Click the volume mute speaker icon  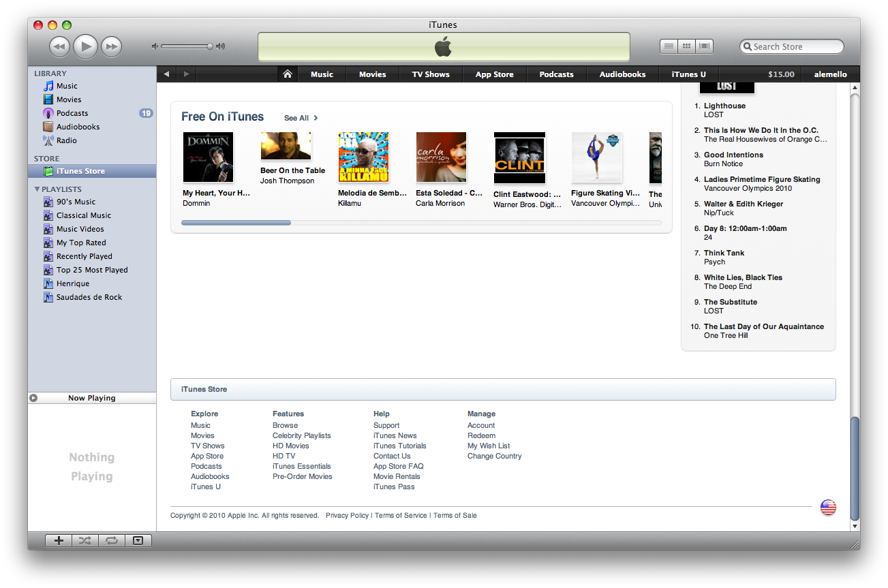155,46
